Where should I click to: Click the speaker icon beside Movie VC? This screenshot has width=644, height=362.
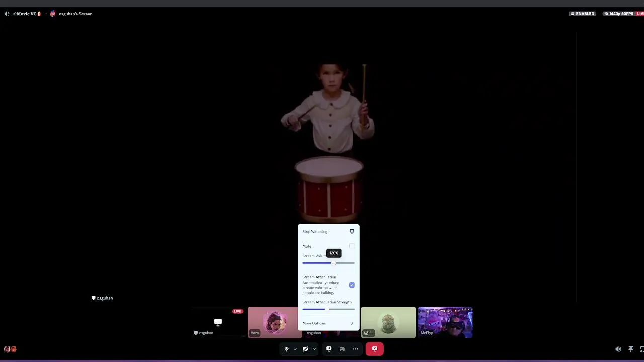(7, 14)
